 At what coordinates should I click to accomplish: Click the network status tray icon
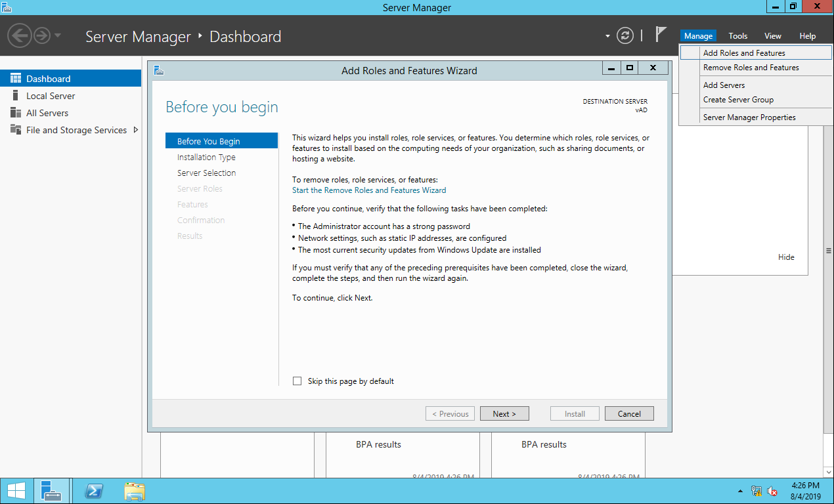coord(756,491)
